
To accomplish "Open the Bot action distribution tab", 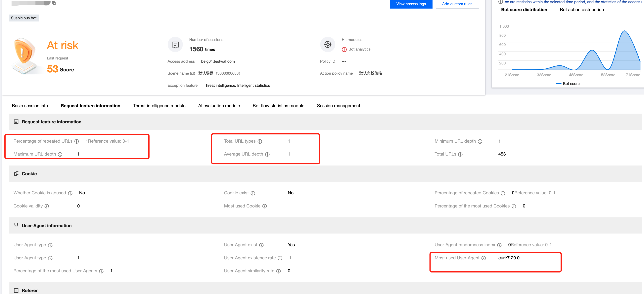I will [x=582, y=10].
